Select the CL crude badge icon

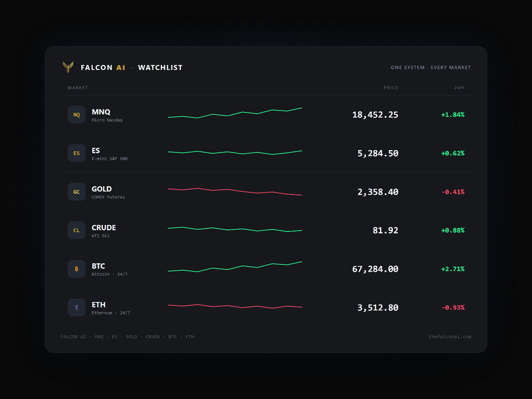coord(76,230)
